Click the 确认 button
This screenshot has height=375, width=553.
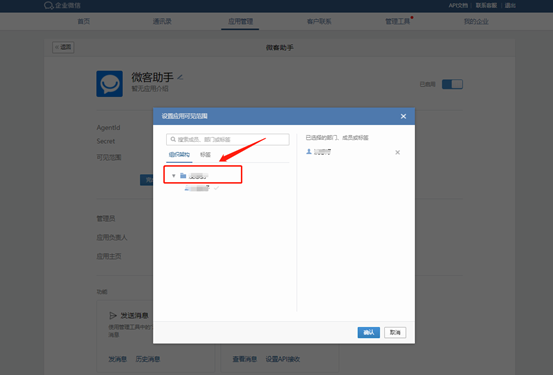tap(369, 332)
